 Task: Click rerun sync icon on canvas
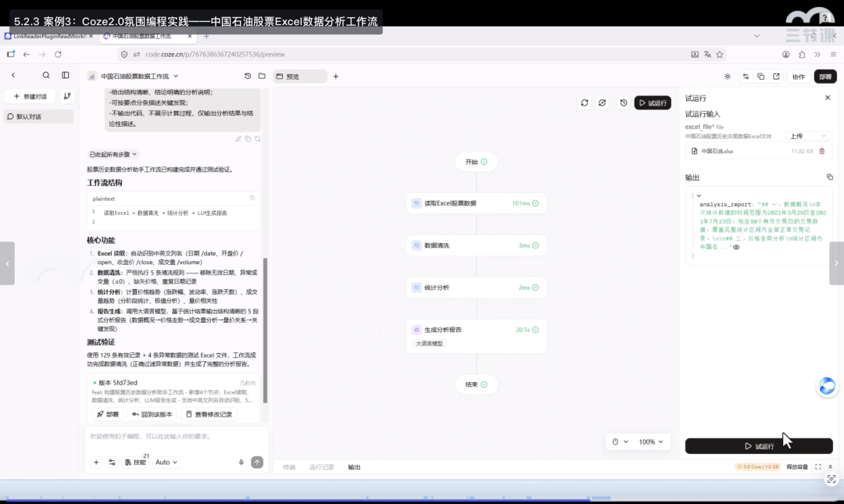tap(603, 102)
